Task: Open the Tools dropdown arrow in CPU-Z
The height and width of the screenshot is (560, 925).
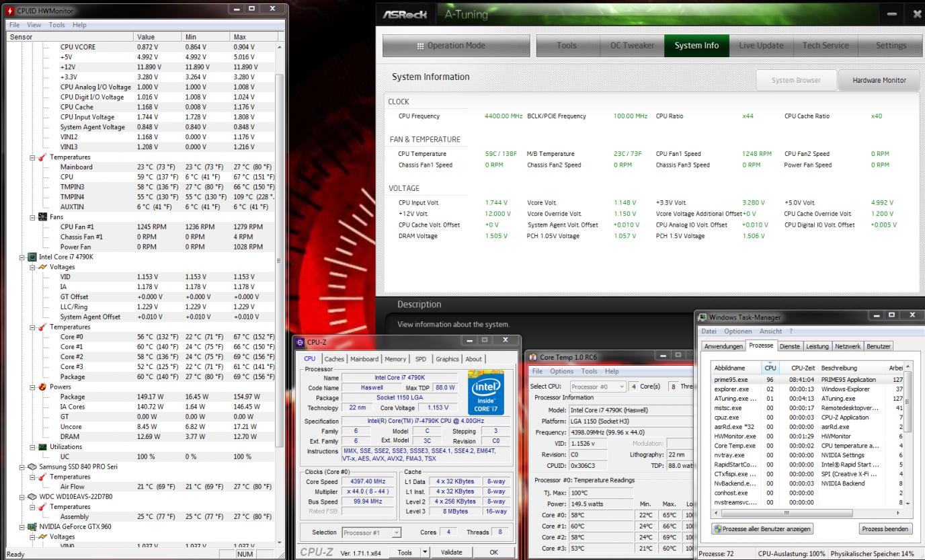Action: (424, 552)
